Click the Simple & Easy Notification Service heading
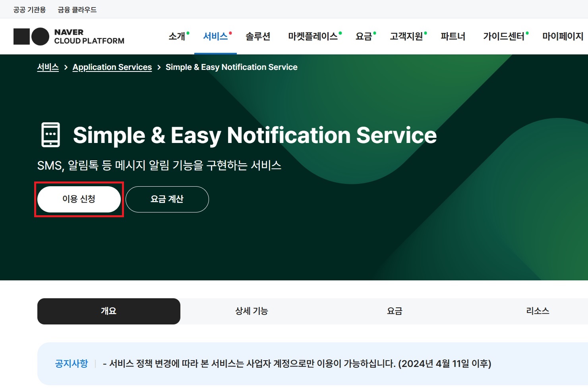588x388 pixels. [x=255, y=135]
